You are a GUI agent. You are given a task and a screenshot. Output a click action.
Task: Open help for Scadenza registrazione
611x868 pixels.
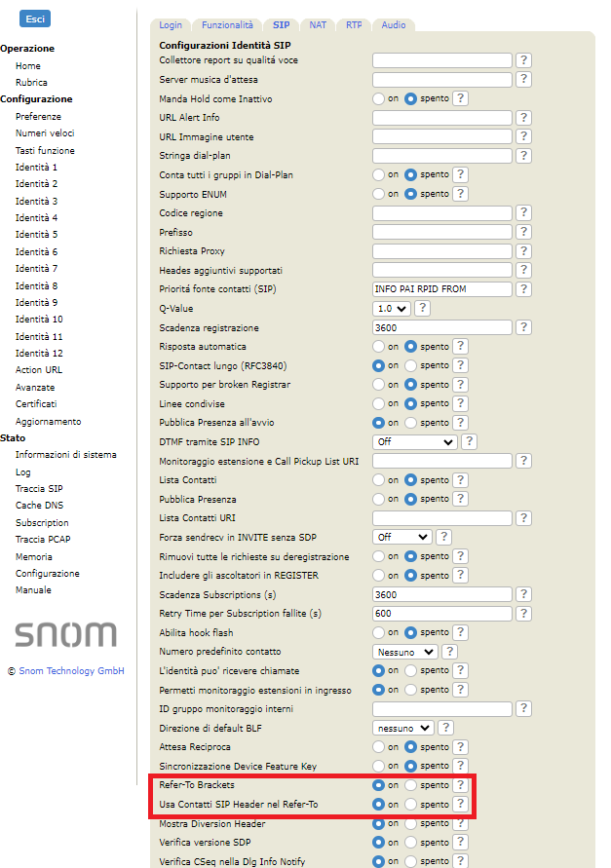[x=523, y=327]
